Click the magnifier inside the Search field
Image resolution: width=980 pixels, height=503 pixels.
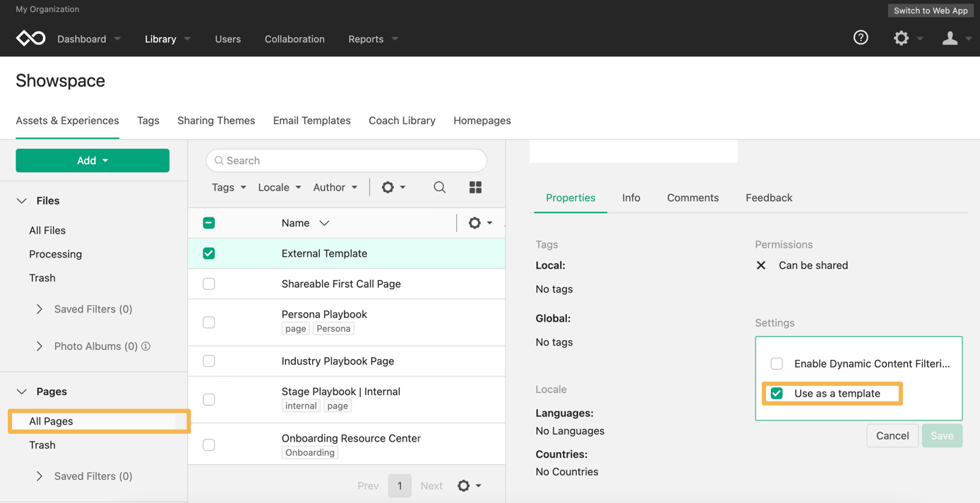(x=219, y=161)
